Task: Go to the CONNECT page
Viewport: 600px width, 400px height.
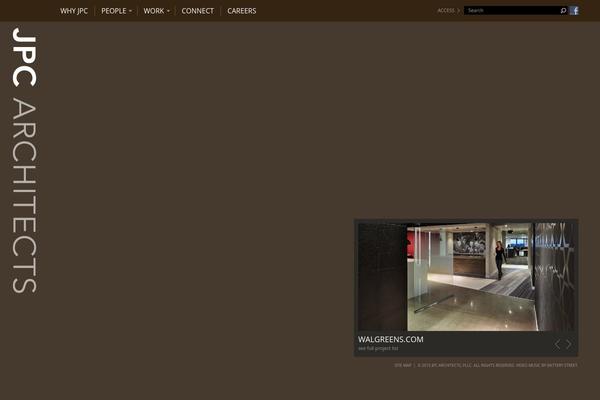Action: click(197, 11)
